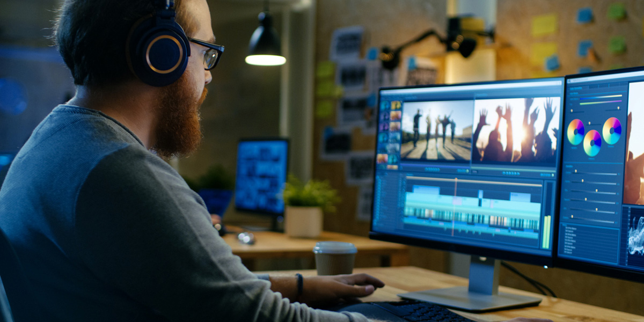This screenshot has height=322, width=644.
Task: Click the middle lower color wheel
Action: point(592,143)
